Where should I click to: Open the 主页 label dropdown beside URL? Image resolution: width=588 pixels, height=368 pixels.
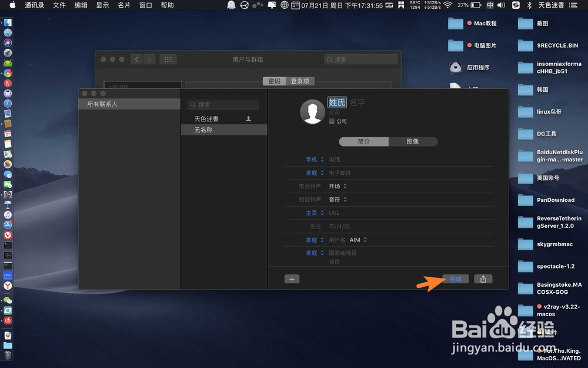tap(315, 213)
